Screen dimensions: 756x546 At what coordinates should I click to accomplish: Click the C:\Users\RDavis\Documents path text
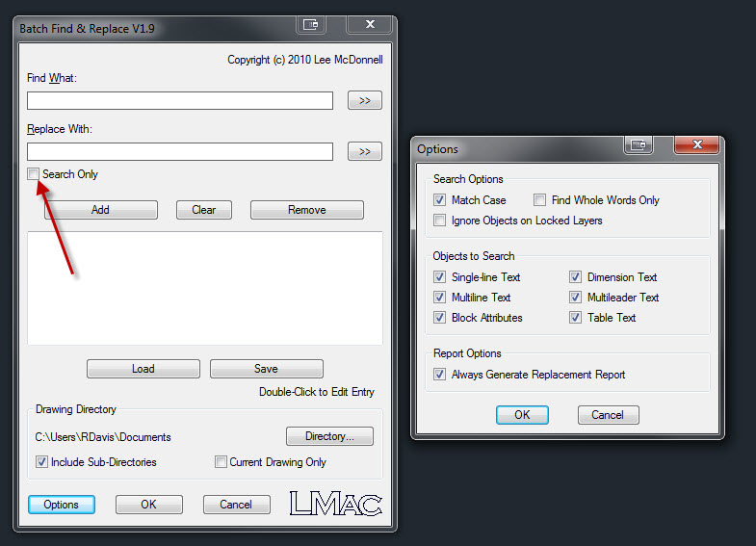(103, 437)
